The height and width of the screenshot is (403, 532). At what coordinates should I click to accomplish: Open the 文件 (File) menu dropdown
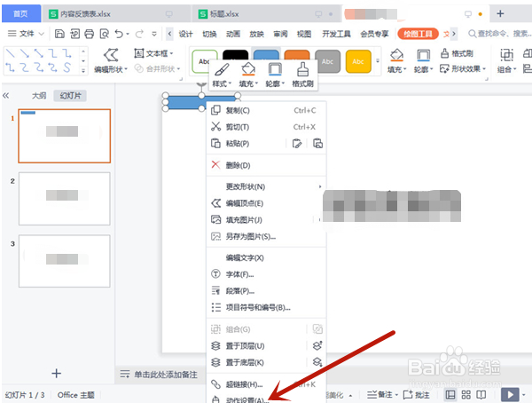(x=26, y=34)
